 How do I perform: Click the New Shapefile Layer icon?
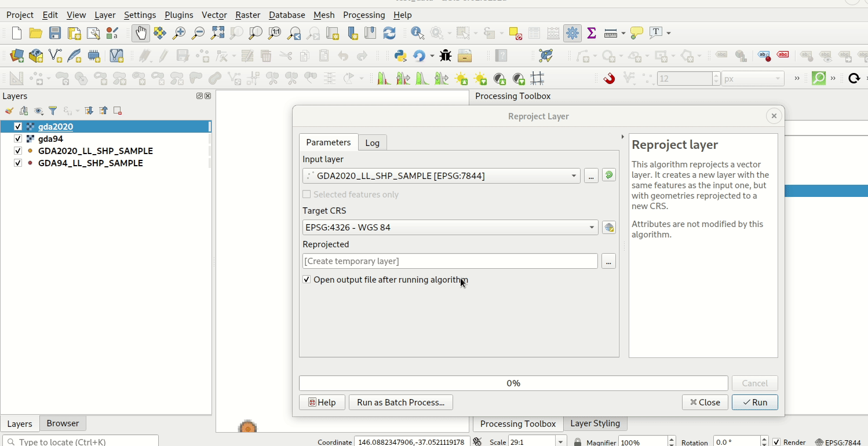(x=55, y=56)
